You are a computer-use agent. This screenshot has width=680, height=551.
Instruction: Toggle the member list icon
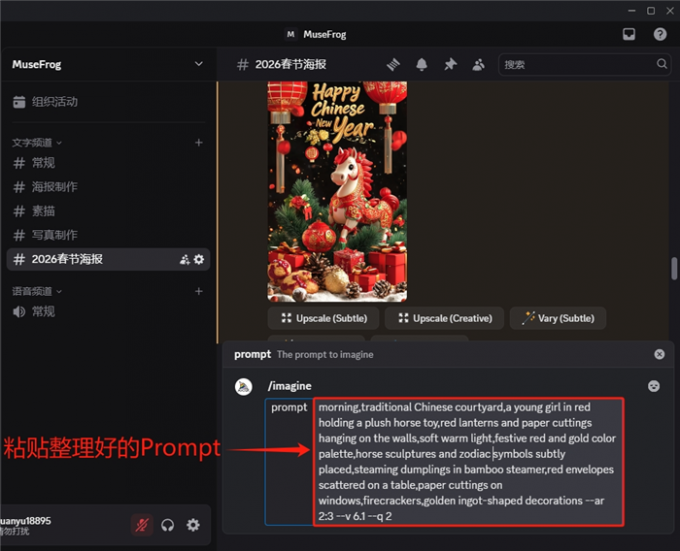[478, 64]
